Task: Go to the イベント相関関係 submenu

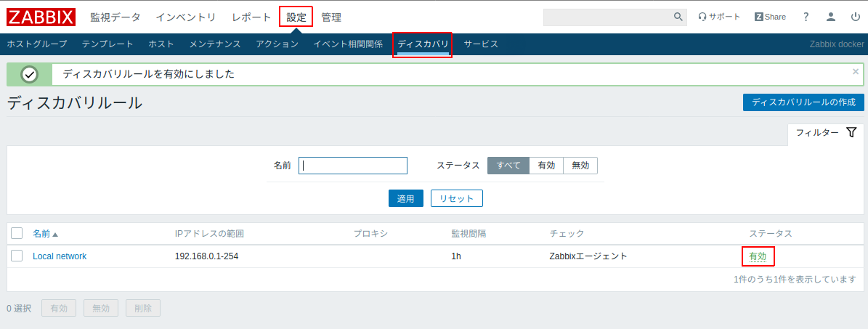Action: tap(348, 44)
